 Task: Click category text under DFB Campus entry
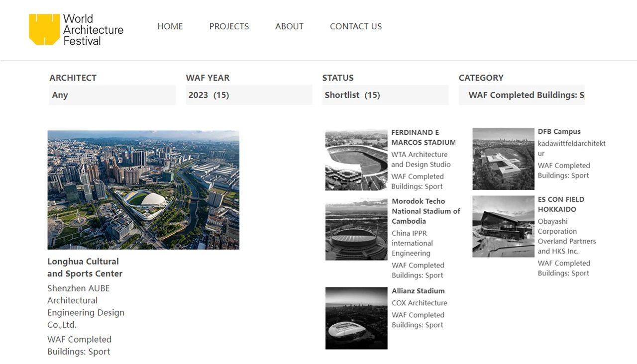pos(564,171)
